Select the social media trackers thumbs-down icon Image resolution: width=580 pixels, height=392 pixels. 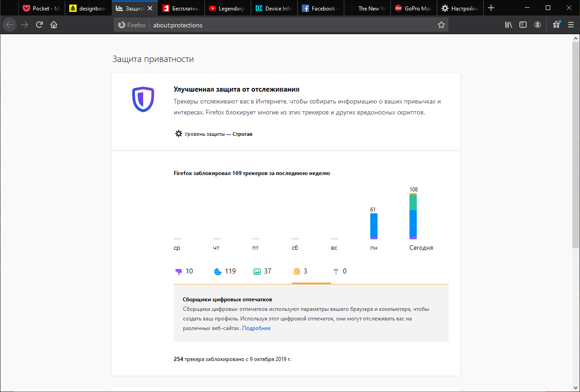point(178,271)
